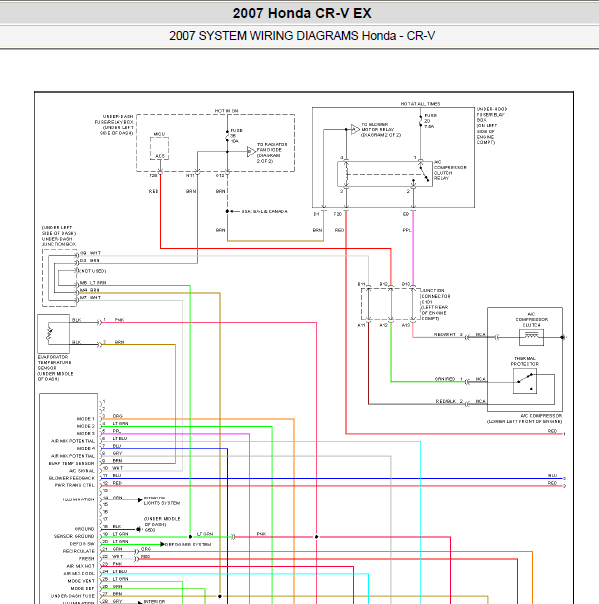Click the 'DEFOGGER SYSTEM' reference arrow
This screenshot has width=599, height=604.
coord(163,544)
